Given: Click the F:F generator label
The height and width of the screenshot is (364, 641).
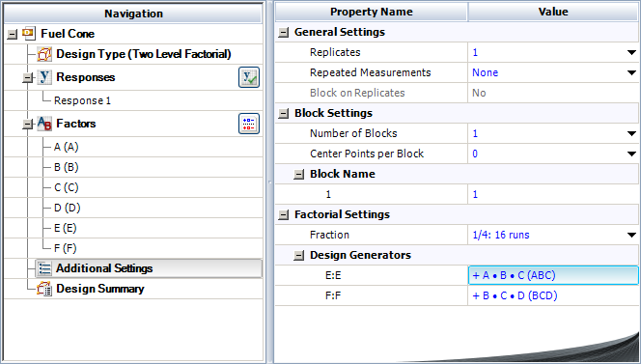Looking at the screenshot, I should click(x=333, y=295).
